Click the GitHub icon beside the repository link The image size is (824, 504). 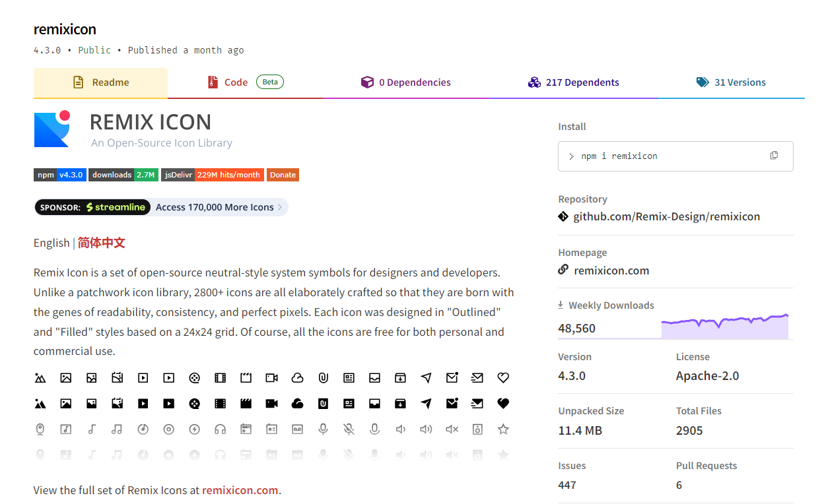(x=563, y=216)
